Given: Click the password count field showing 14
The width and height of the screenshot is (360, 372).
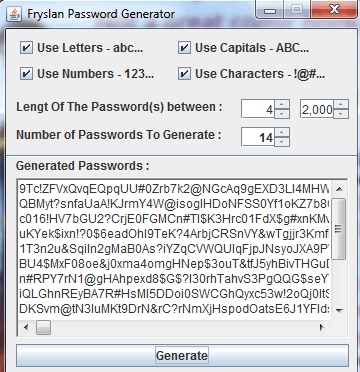Looking at the screenshot, I should pyautogui.click(x=258, y=137).
